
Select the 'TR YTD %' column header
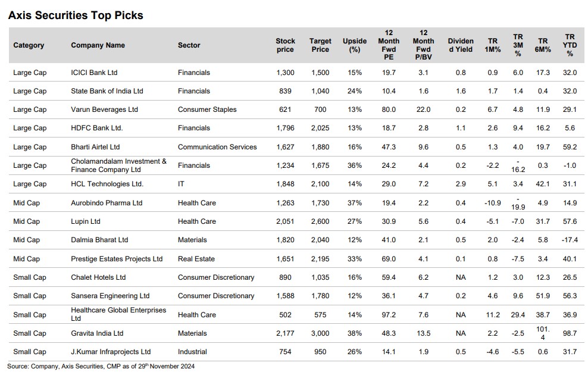[570, 45]
